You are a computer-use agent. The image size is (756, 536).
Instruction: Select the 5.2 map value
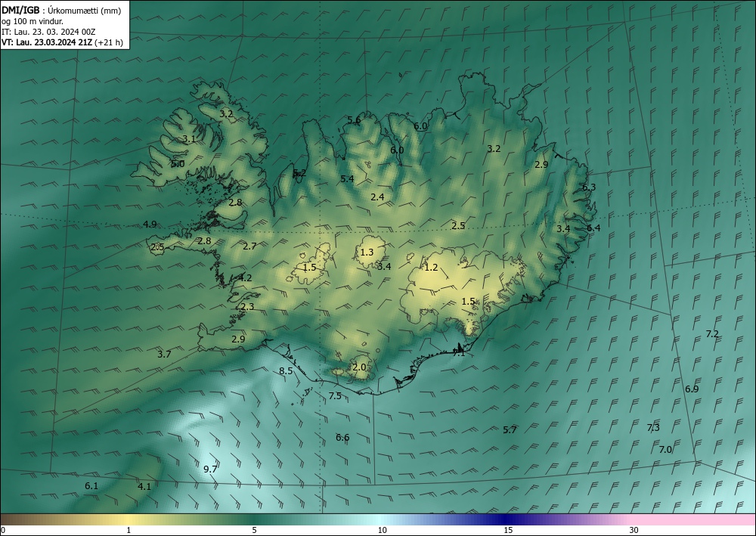click(x=300, y=172)
